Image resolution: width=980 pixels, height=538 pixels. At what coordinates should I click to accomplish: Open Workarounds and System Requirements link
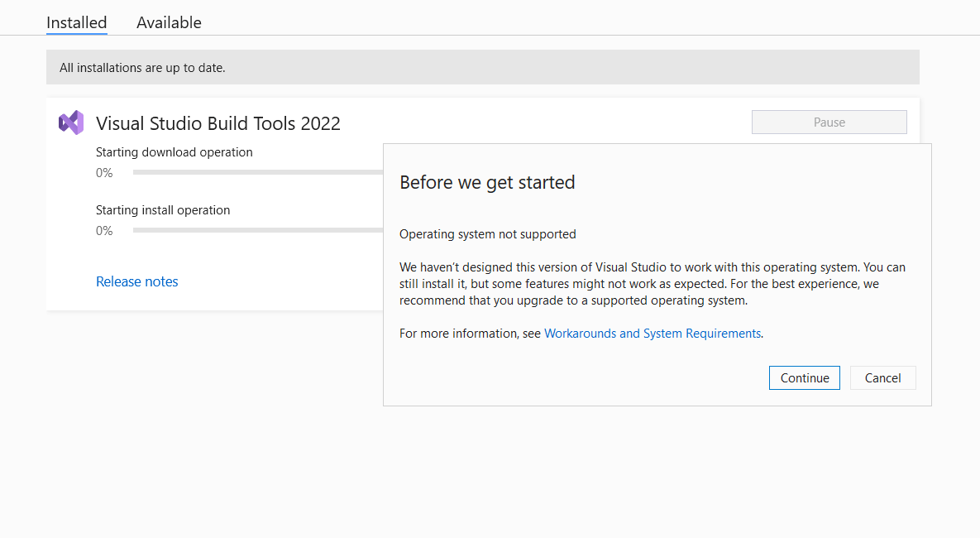[x=653, y=334]
